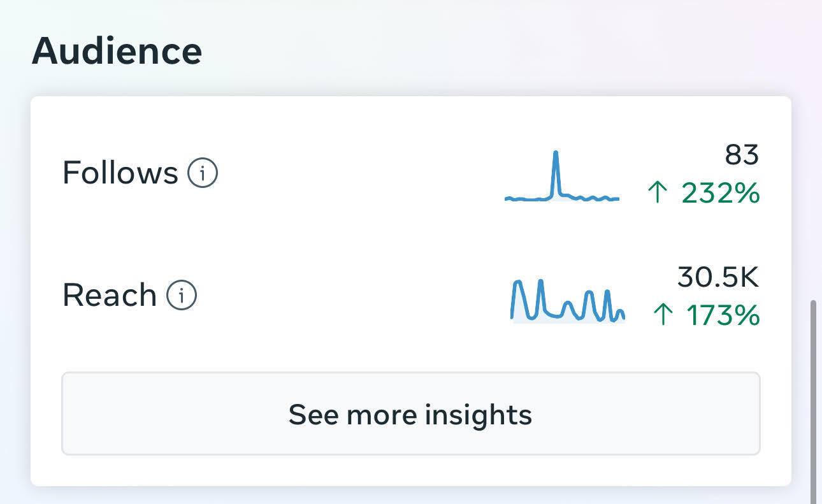Open the Follows sparkline chart
The width and height of the screenshot is (822, 504).
coord(562,178)
